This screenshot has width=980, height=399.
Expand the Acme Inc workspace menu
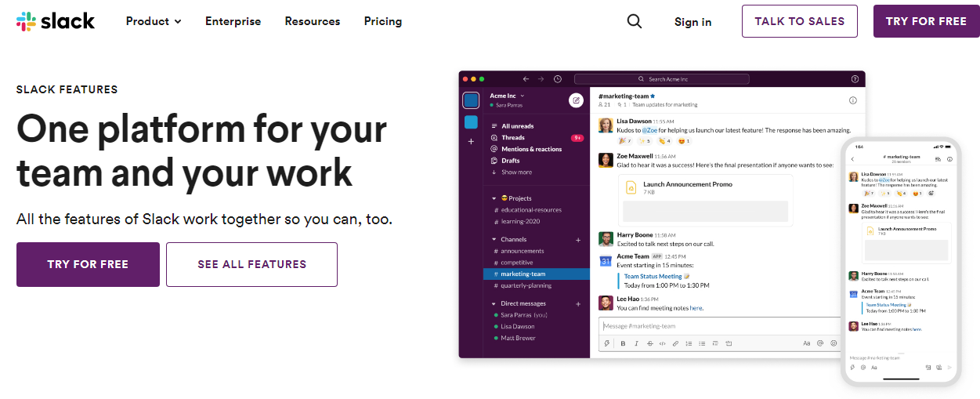click(507, 96)
